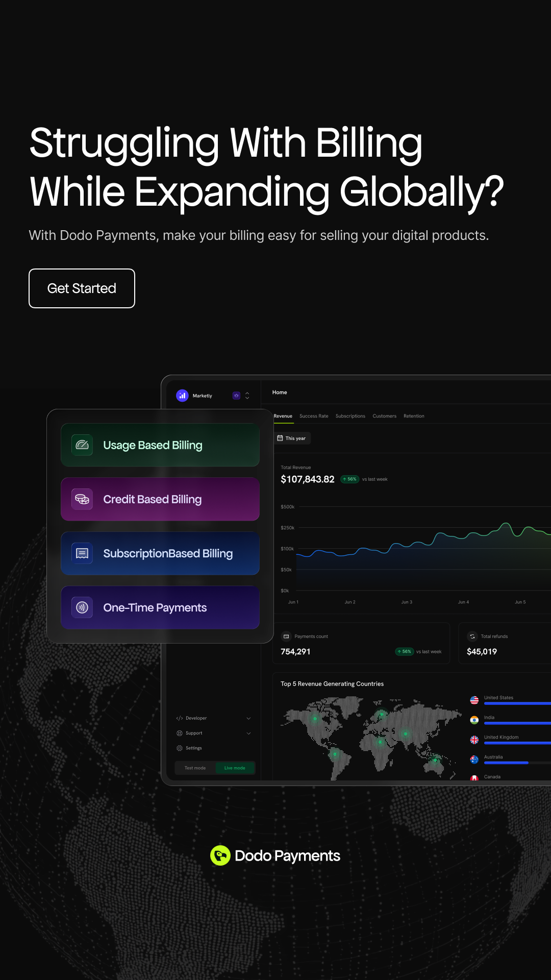Viewport: 551px width, 980px height.
Task: Click the India revenue progress bar
Action: point(517,723)
